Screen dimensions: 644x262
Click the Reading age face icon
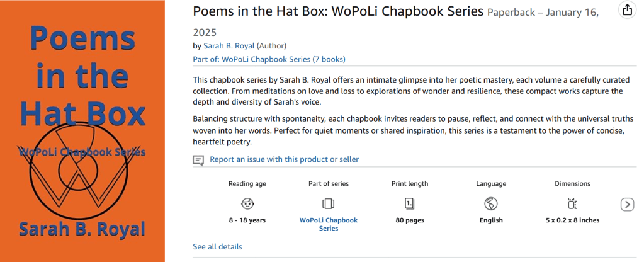247,203
